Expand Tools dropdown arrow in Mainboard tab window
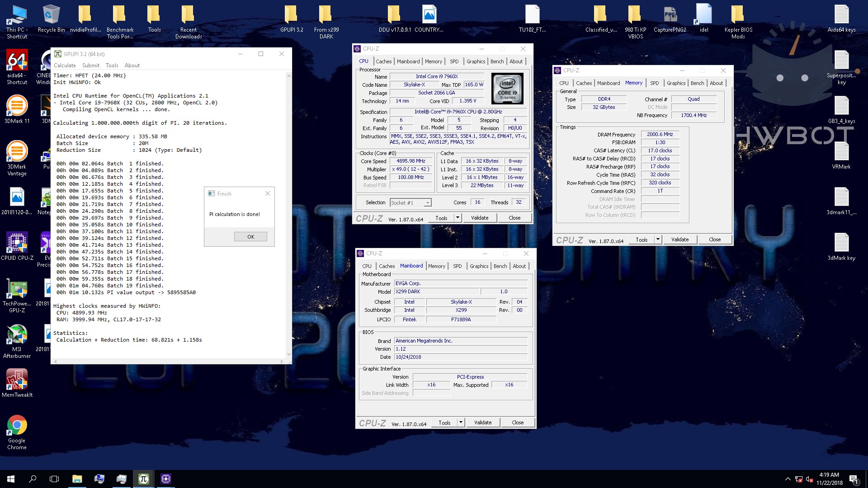The height and width of the screenshot is (488, 868). [461, 422]
